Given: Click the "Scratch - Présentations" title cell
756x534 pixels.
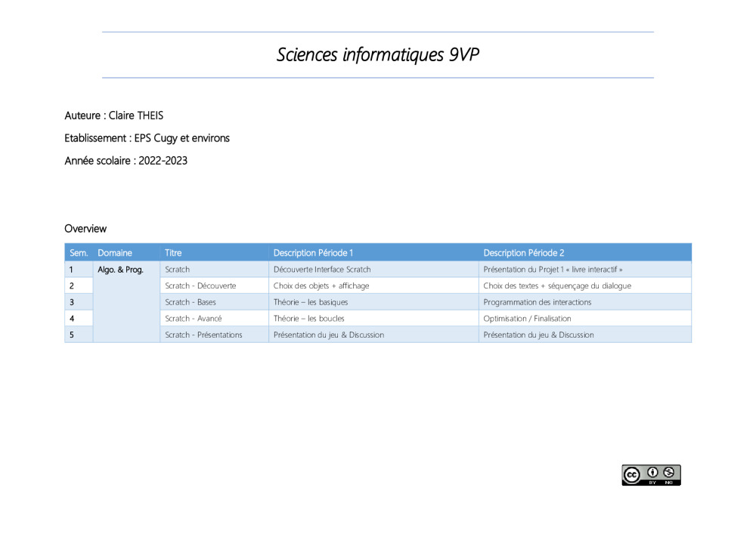Looking at the screenshot, I should pos(203,335).
